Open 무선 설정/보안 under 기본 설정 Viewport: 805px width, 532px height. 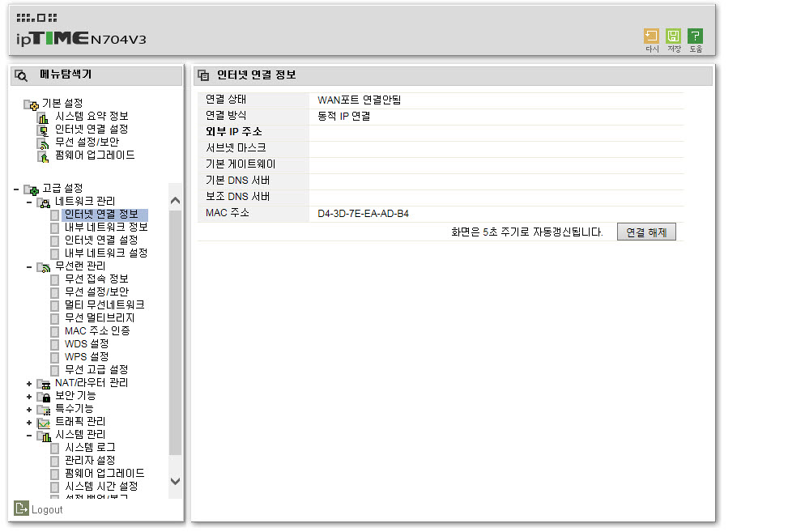[87, 143]
